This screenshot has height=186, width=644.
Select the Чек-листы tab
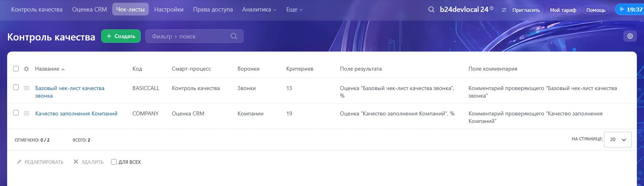point(130,10)
